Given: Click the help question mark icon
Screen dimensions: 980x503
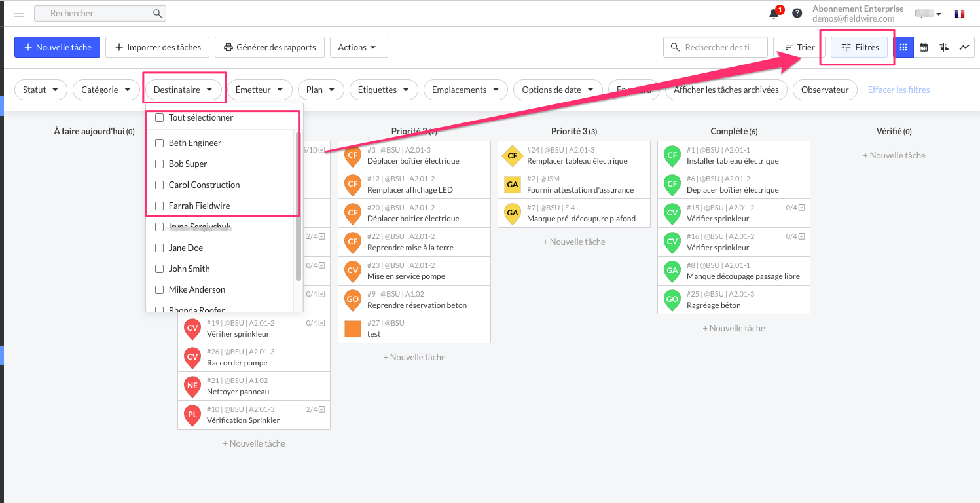Looking at the screenshot, I should tap(797, 14).
